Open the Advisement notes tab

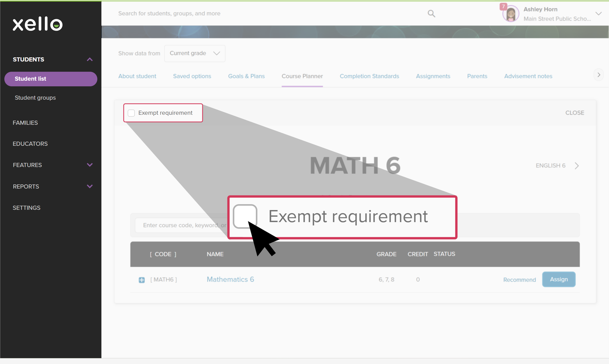pyautogui.click(x=528, y=76)
